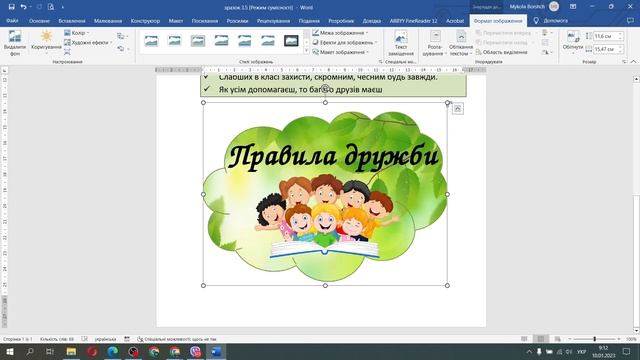Switch to Read Mode view icon
Viewport: 640px width, 360px height.
click(x=524, y=339)
